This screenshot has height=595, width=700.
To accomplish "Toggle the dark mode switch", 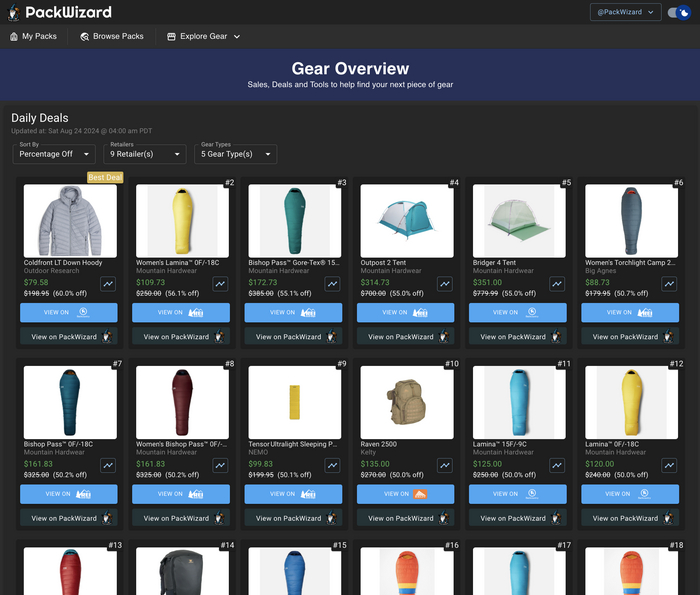I will click(678, 12).
